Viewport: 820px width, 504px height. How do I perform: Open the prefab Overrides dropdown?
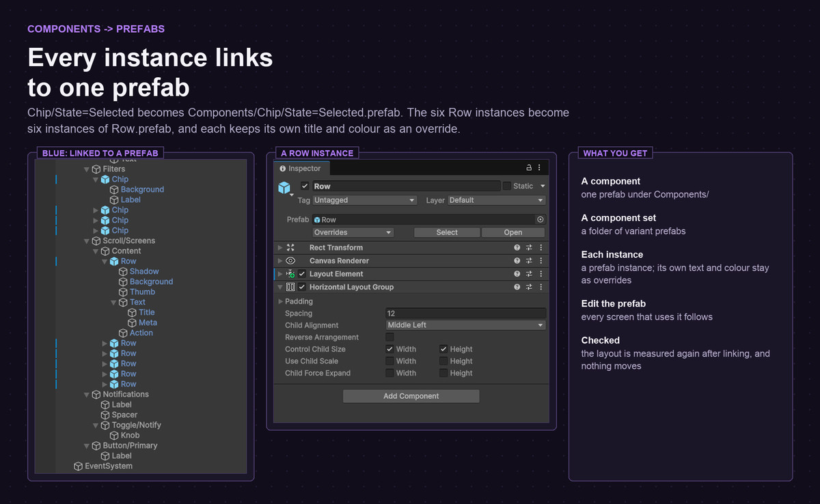coord(353,232)
